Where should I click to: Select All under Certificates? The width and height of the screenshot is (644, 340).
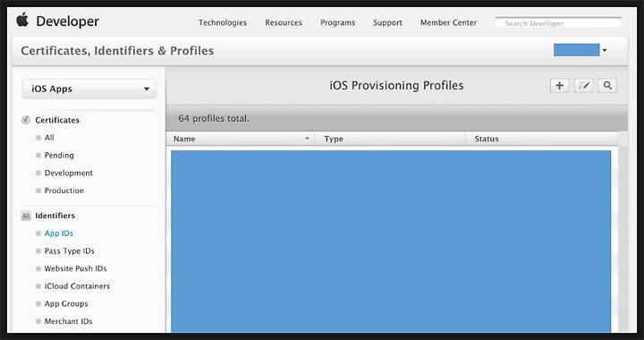click(49, 138)
